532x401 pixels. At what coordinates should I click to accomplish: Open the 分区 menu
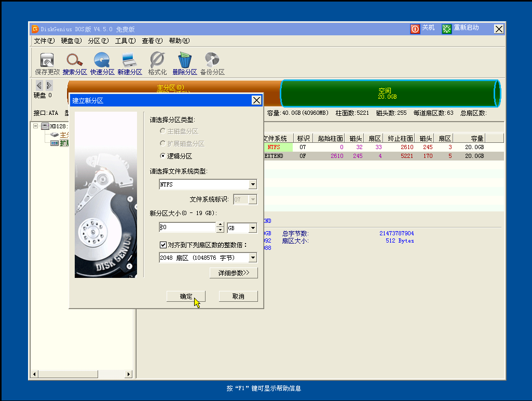(x=98, y=41)
